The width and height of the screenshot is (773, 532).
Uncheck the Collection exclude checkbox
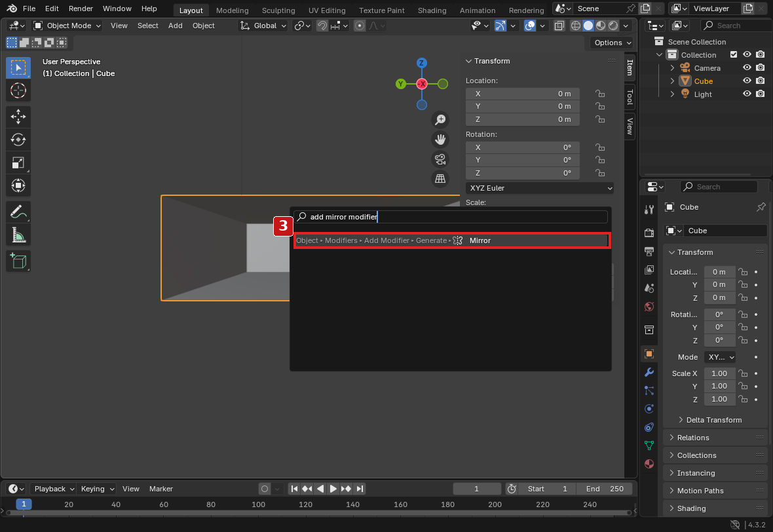pyautogui.click(x=734, y=55)
